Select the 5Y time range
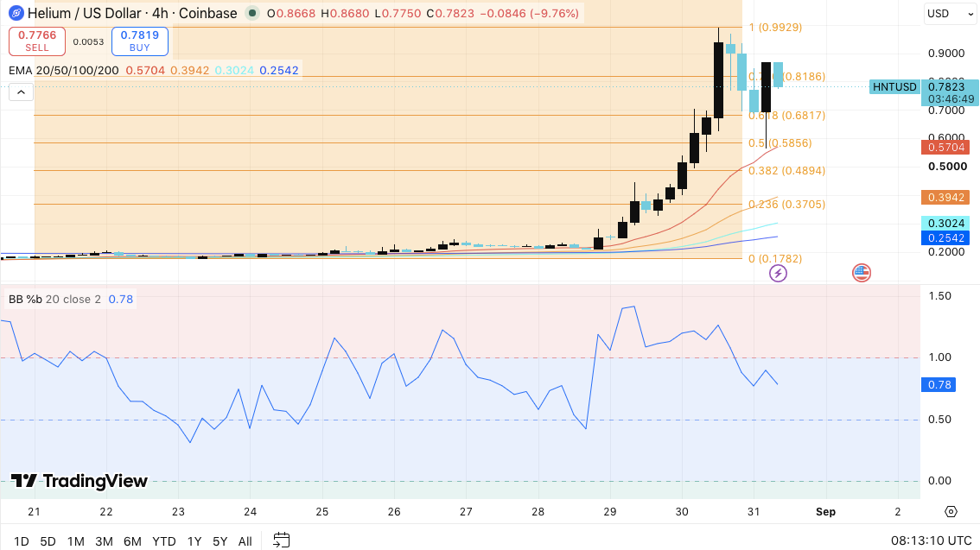980x550 pixels. coord(220,541)
